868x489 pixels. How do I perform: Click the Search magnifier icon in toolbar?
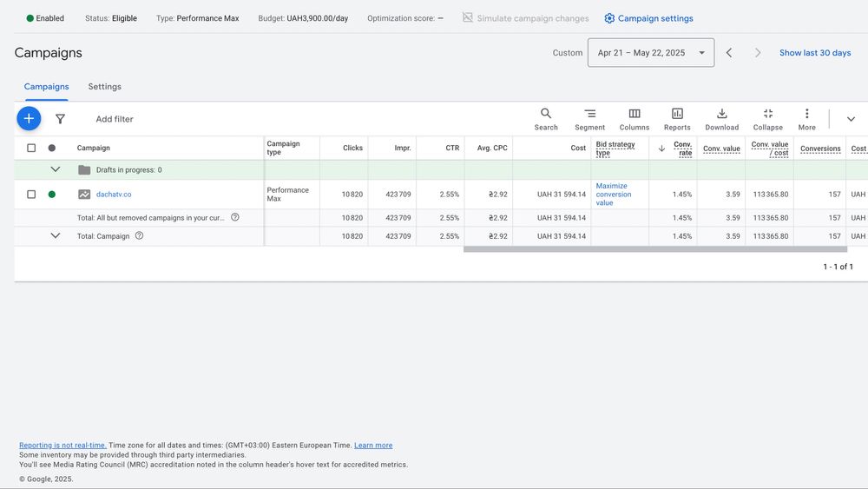546,114
